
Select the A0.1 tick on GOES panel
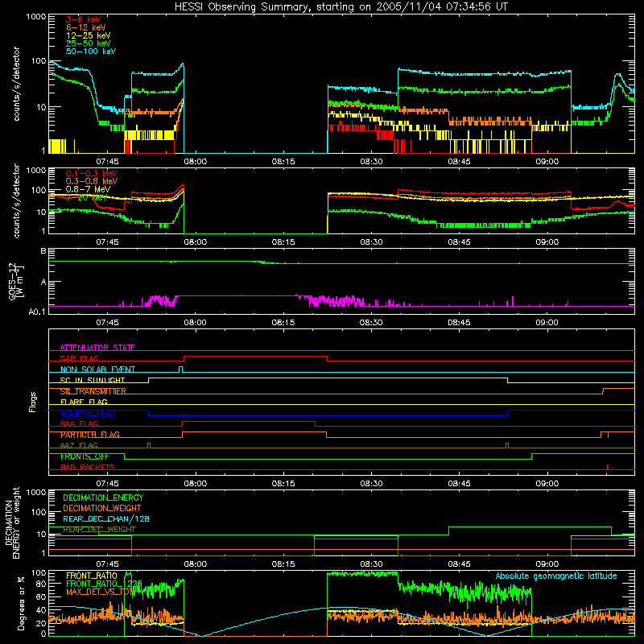(x=36, y=312)
